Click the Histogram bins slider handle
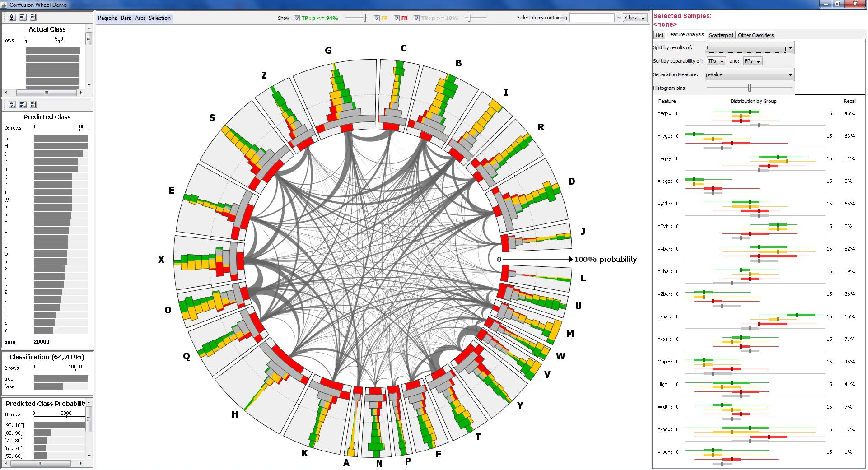The height and width of the screenshot is (470, 868). click(x=749, y=88)
